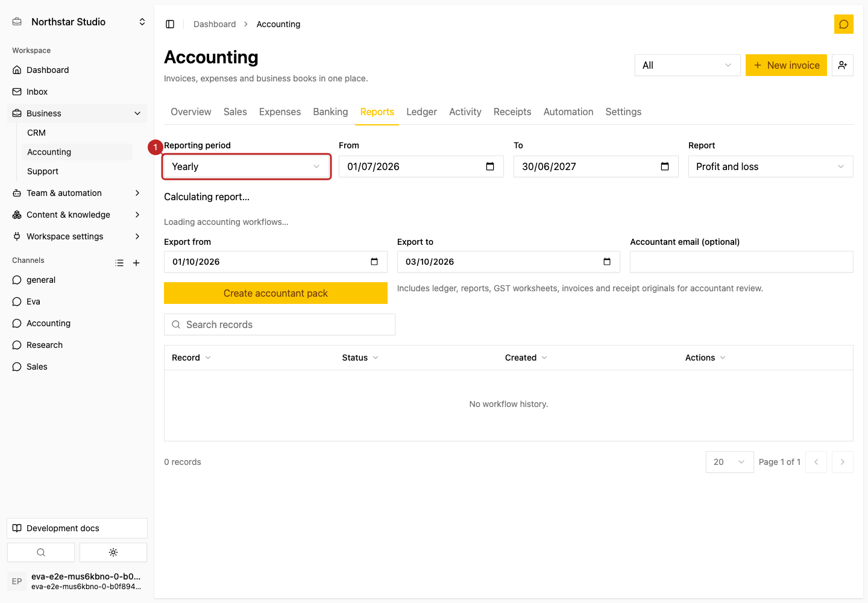Open CRM in the sidebar
The height and width of the screenshot is (603, 868).
click(x=77, y=133)
